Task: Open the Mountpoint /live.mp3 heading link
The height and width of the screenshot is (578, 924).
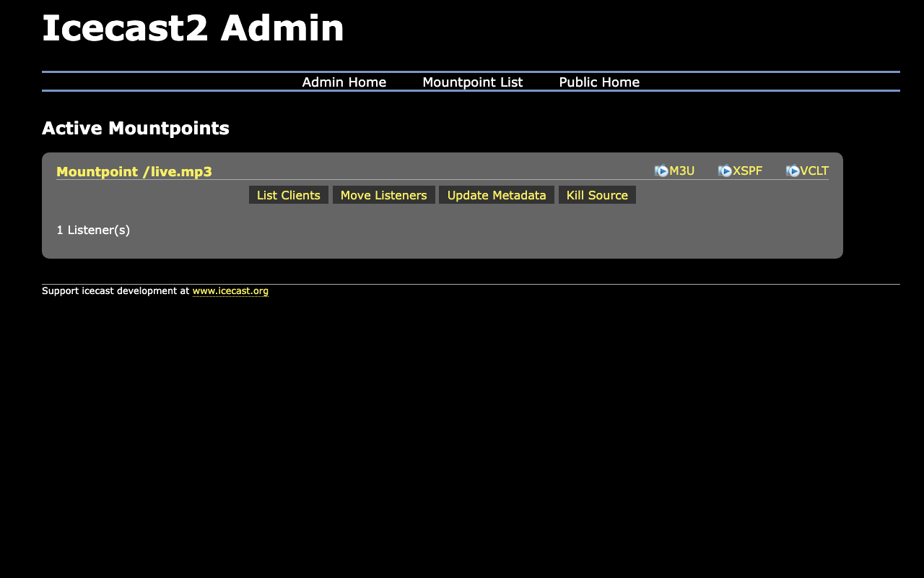Action: tap(134, 172)
